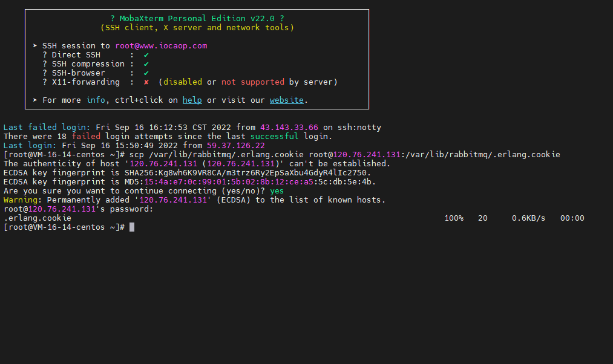The image size is (613, 364).
Task: Click the last login IP 59.37.126.22
Action: (x=236, y=145)
